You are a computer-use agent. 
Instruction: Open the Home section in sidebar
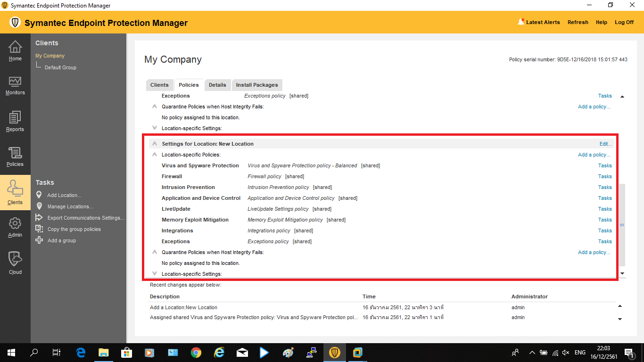point(15,50)
